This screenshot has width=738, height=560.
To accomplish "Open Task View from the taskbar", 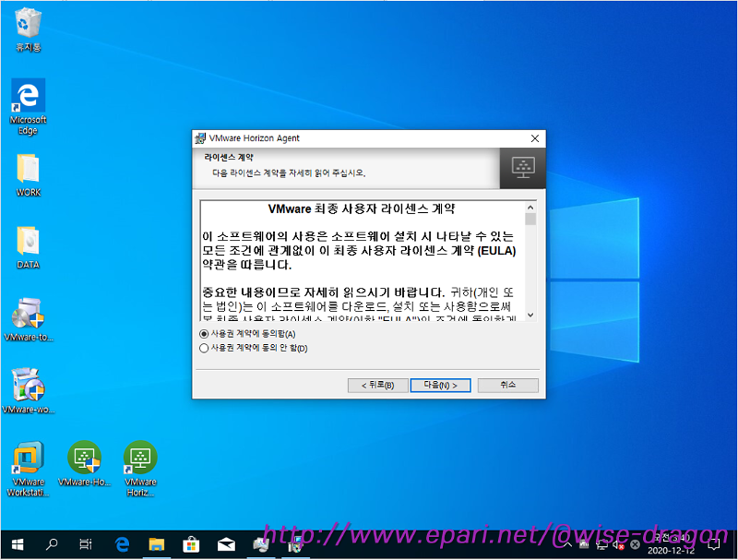I will click(86, 545).
